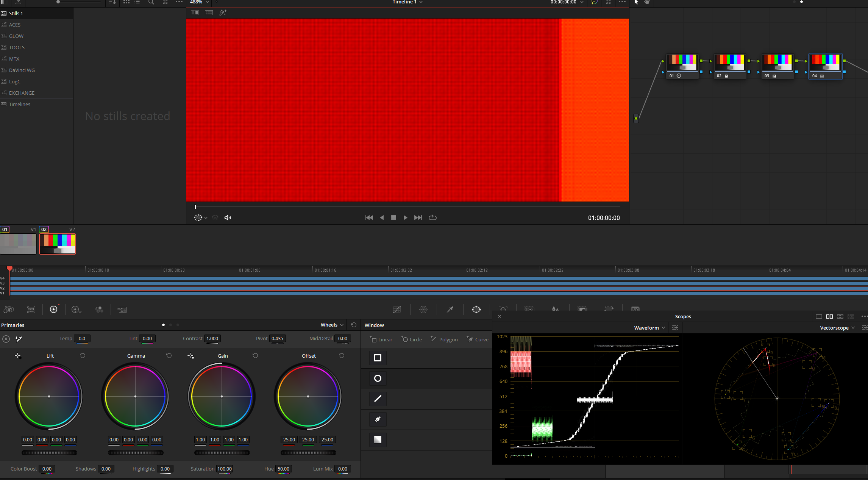The width and height of the screenshot is (868, 480).
Task: Click the Window palette icon
Action: (476, 310)
